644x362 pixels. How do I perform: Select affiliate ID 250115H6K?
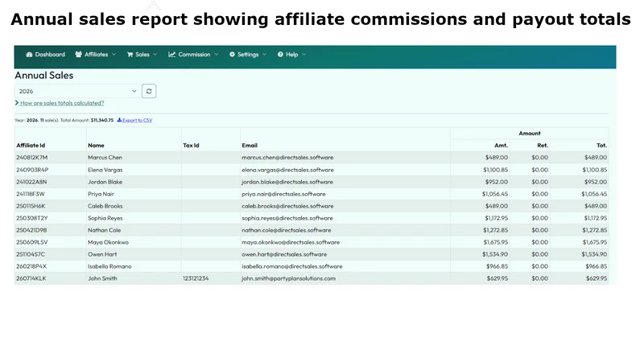tap(31, 206)
